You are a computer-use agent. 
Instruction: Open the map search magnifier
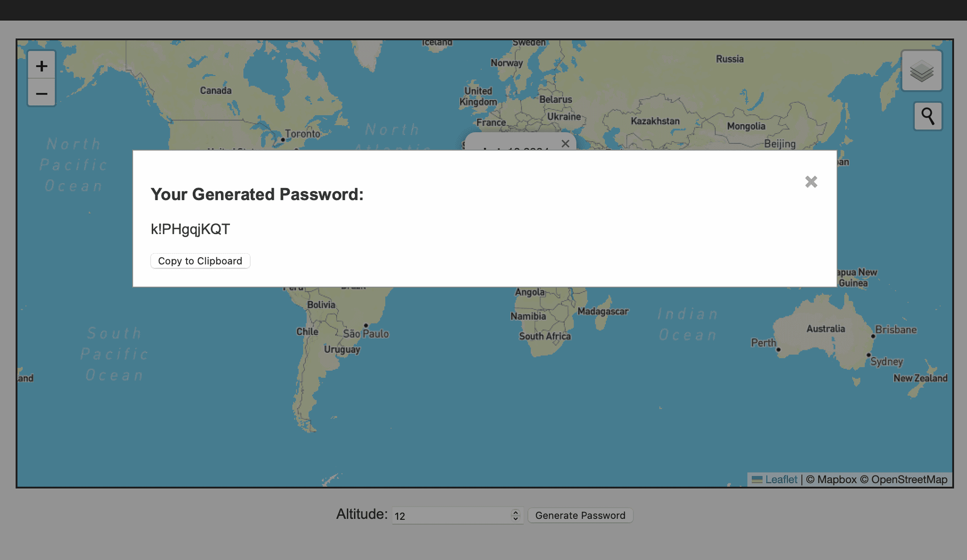pyautogui.click(x=927, y=116)
